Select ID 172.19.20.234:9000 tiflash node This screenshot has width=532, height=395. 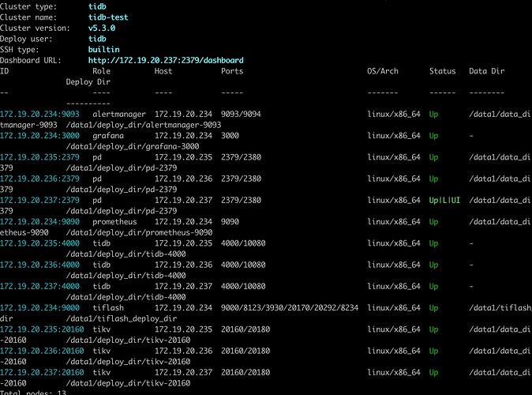coord(39,308)
